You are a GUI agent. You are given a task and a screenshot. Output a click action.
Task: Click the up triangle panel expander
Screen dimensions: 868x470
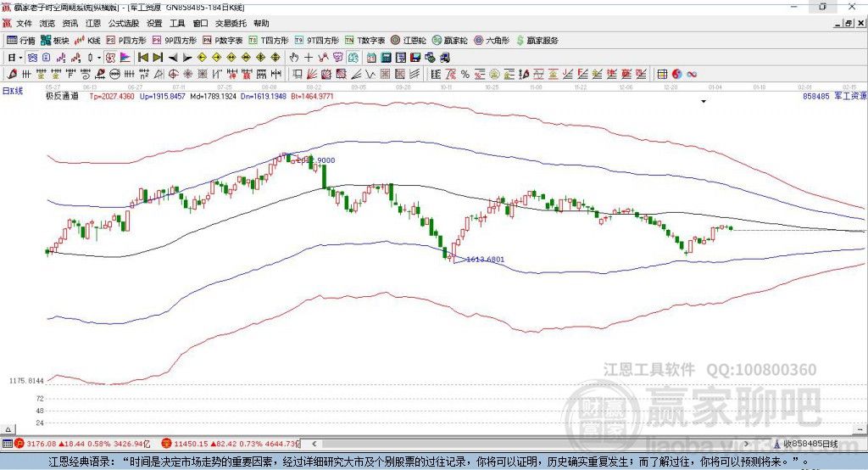coord(8,429)
